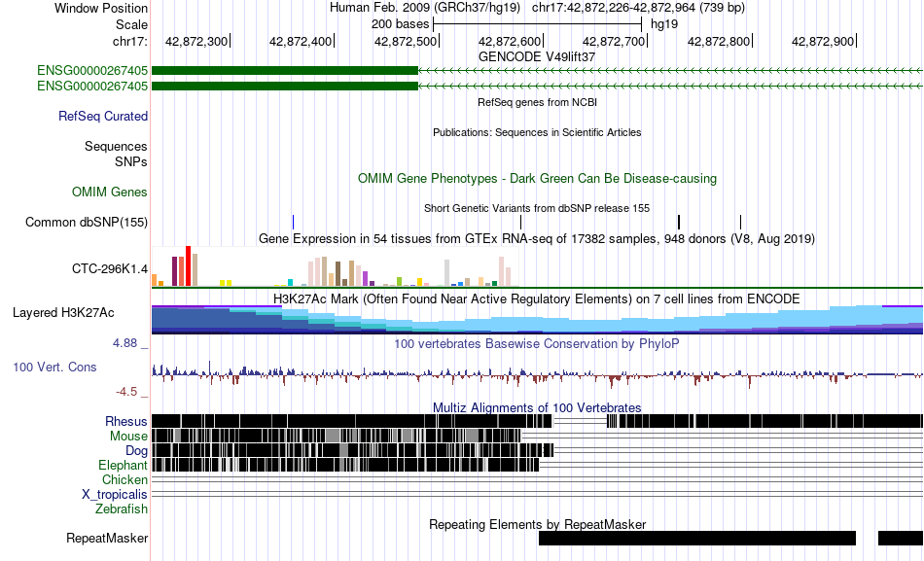The height and width of the screenshot is (561, 924).
Task: Click the large RepeatMasker element block
Action: (x=697, y=538)
